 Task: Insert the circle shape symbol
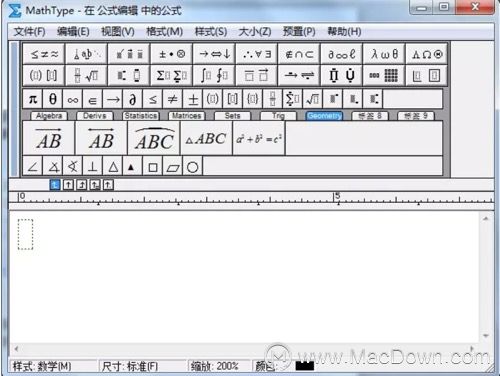[x=192, y=166]
